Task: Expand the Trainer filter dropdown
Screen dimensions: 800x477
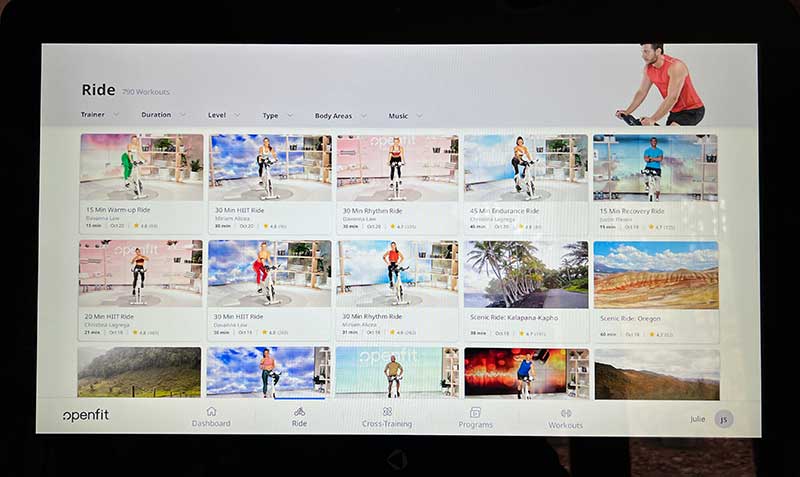Action: click(x=100, y=115)
